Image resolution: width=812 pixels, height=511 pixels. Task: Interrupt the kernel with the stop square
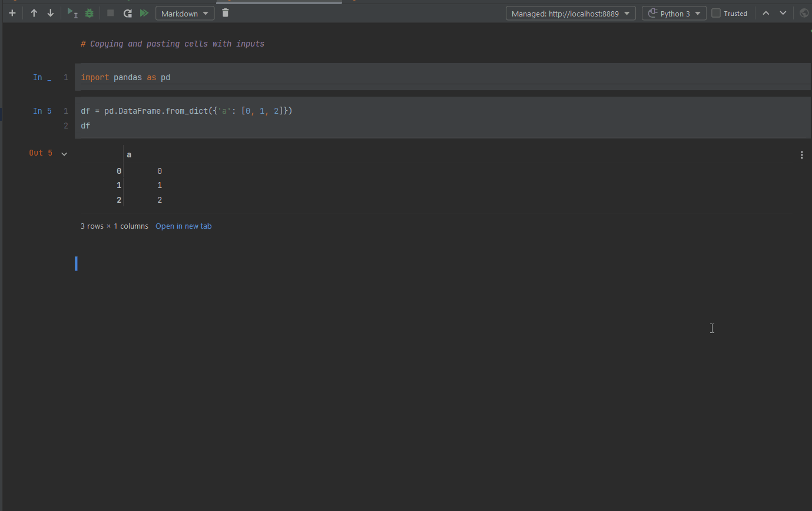tap(111, 13)
